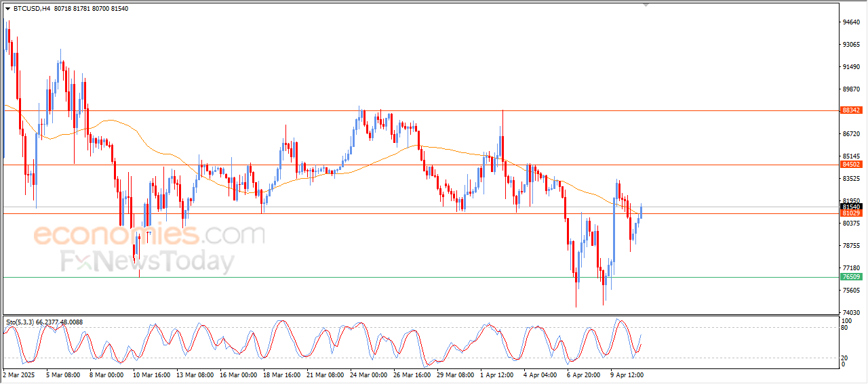The image size is (868, 384).
Task: Click the 26 Mar 16:00 time label
Action: coord(412,375)
